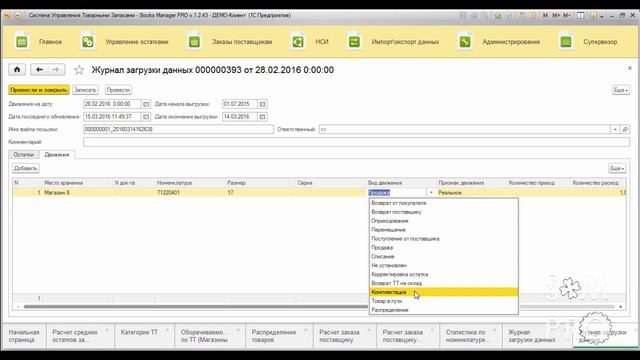Click the M- memory subtract button
Image resolution: width=640 pixels, height=360 pixels.
pos(567,15)
